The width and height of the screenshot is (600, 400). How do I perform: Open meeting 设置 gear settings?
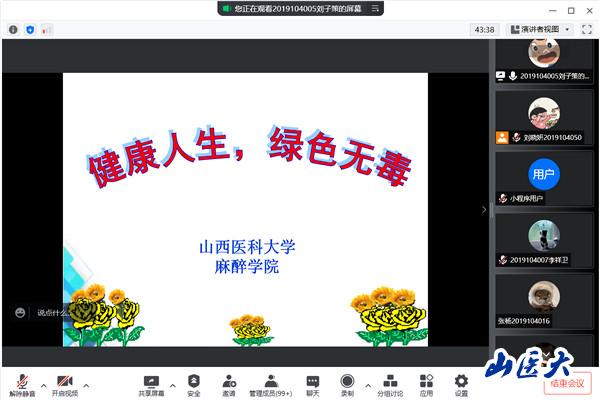pyautogui.click(x=461, y=384)
